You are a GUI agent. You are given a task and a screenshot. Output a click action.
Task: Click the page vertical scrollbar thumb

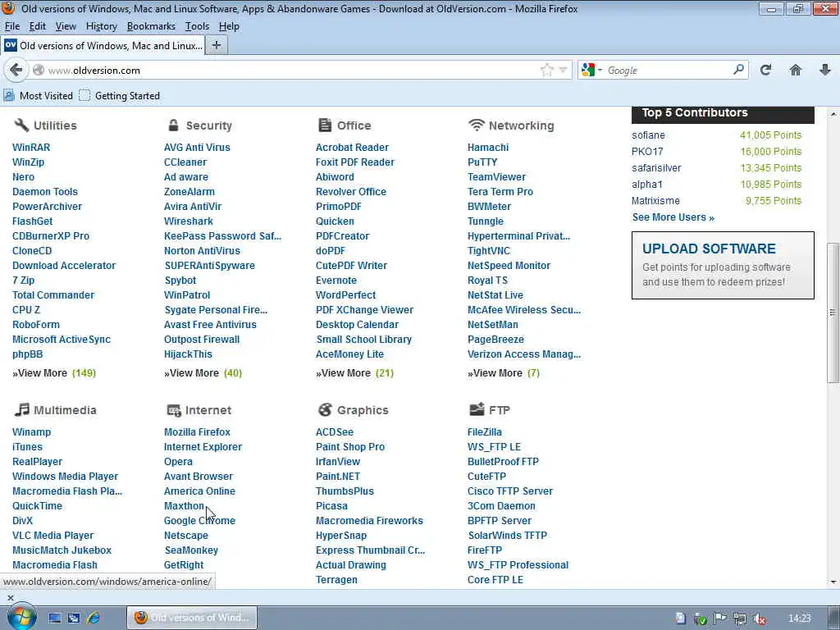[833, 311]
